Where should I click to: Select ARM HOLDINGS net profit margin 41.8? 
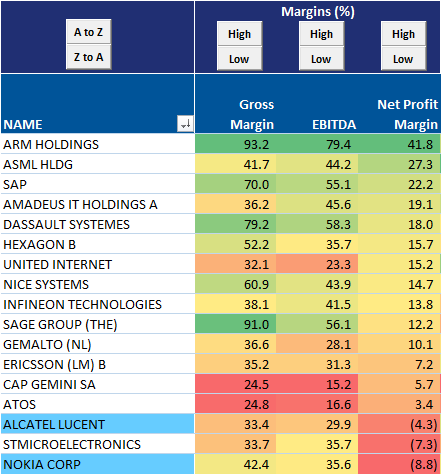click(399, 144)
